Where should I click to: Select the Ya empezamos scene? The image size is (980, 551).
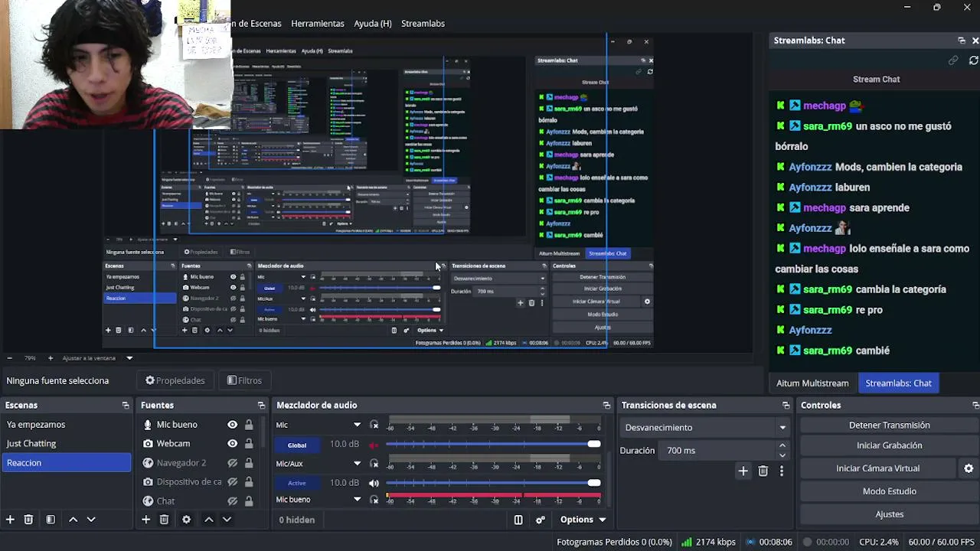[67, 425]
